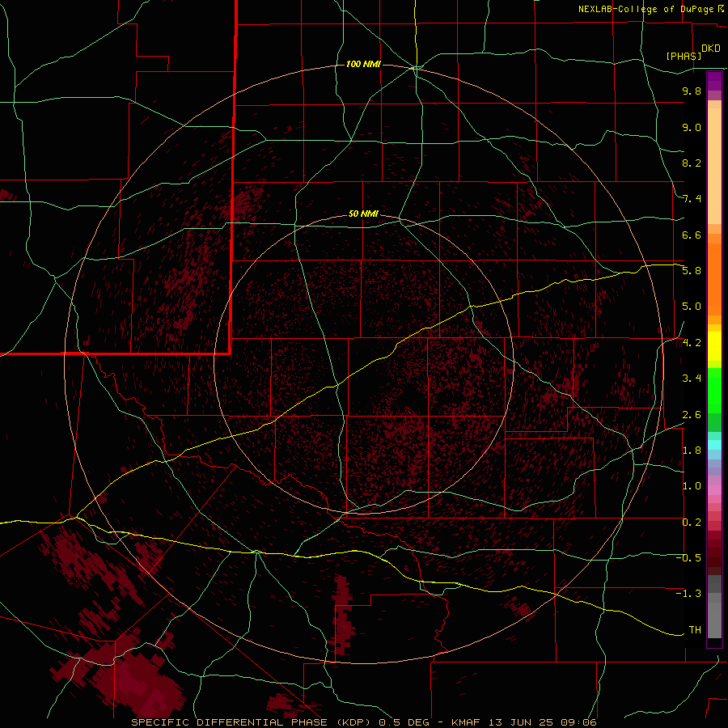Viewport: 728px width, 728px height.
Task: Click the 5.0 scale value
Action: 692,307
